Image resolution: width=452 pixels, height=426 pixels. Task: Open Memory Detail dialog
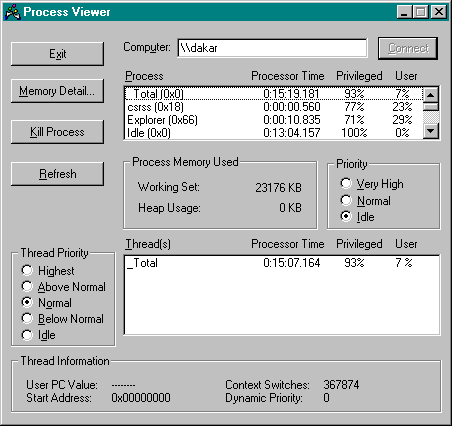click(57, 91)
